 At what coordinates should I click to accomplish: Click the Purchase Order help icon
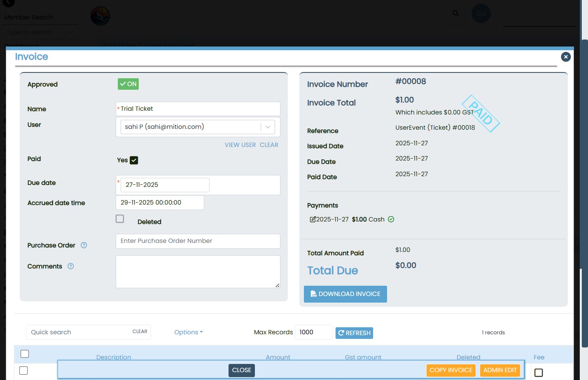point(84,245)
